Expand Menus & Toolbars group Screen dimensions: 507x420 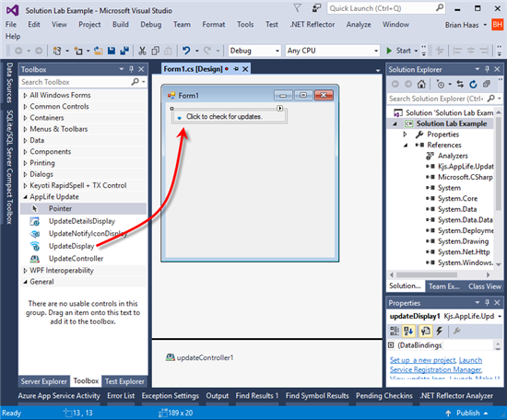[25, 129]
